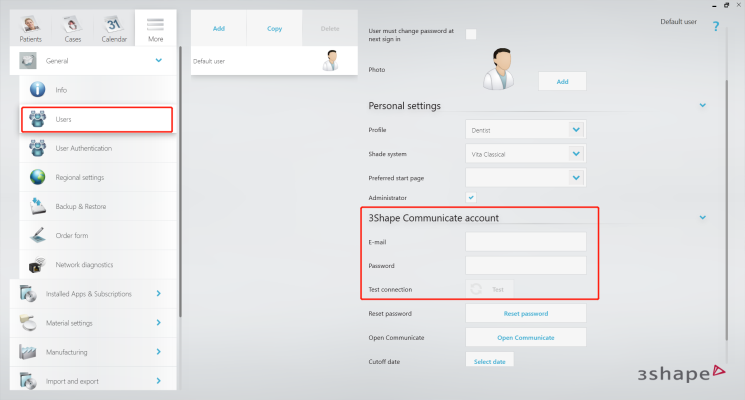Click the disabled Delete user button
Screen dimensions: 745x400
click(330, 29)
